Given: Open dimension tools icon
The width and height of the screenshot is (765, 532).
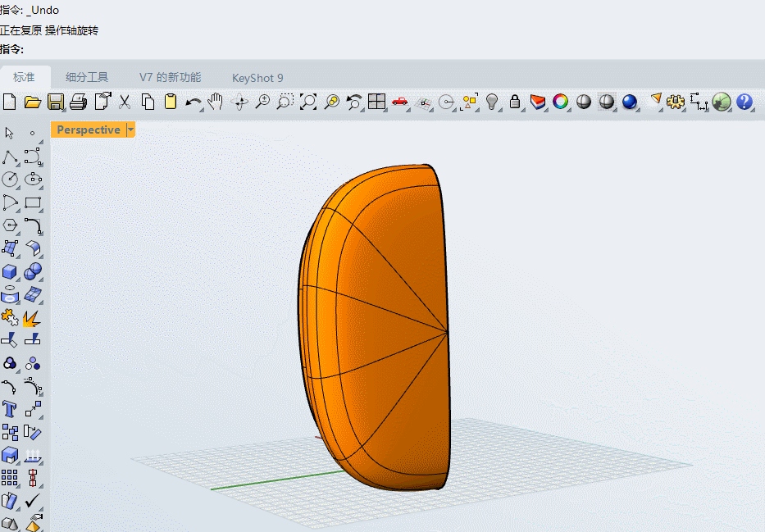Looking at the screenshot, I should pyautogui.click(x=699, y=102).
